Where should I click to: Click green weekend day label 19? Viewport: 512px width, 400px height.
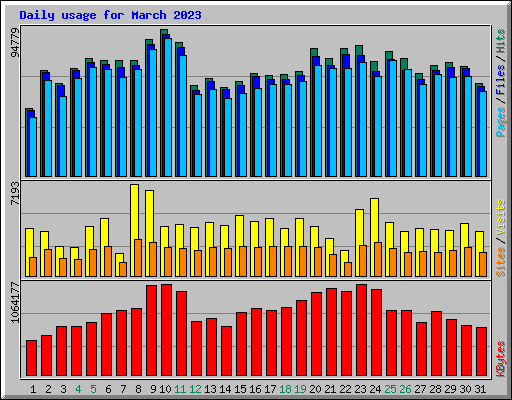pyautogui.click(x=300, y=389)
